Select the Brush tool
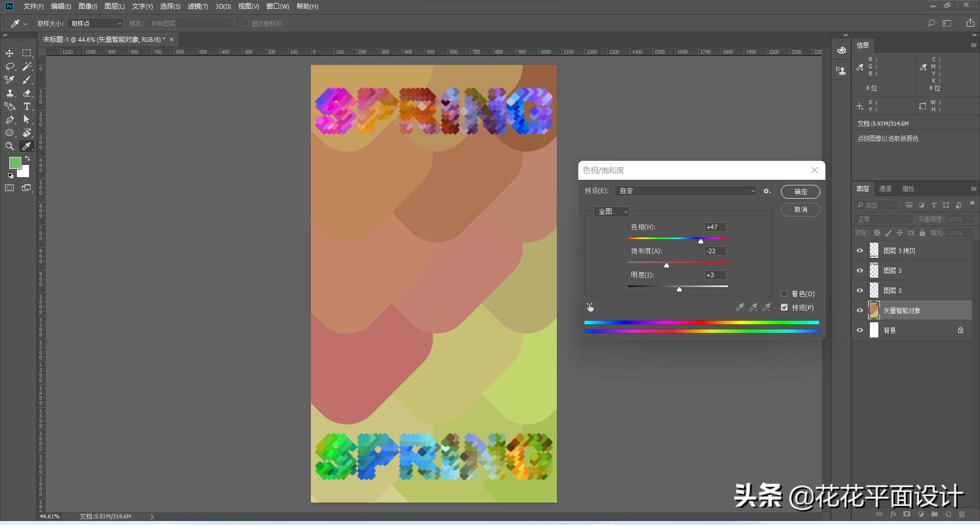Screen dimensions: 980x525 click(x=27, y=80)
